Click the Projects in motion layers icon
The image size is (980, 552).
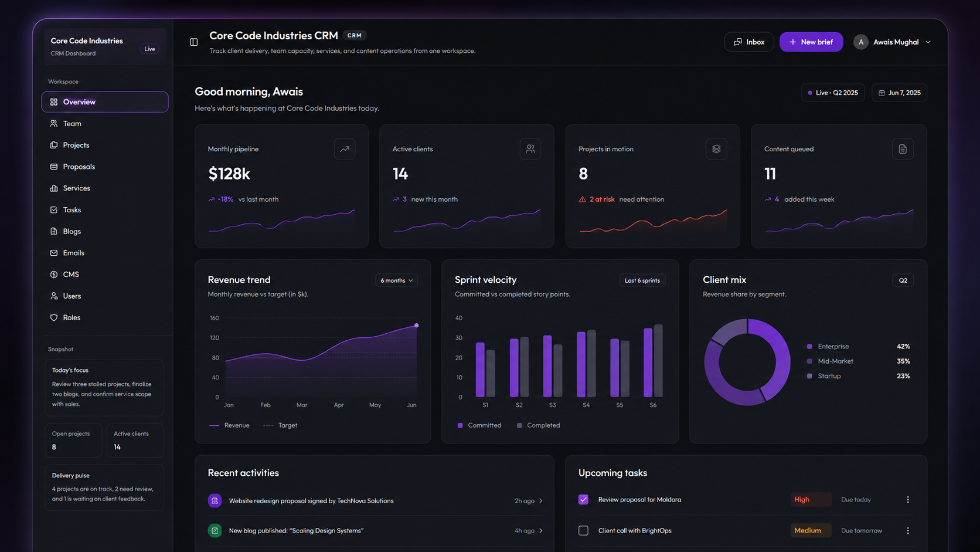[716, 149]
